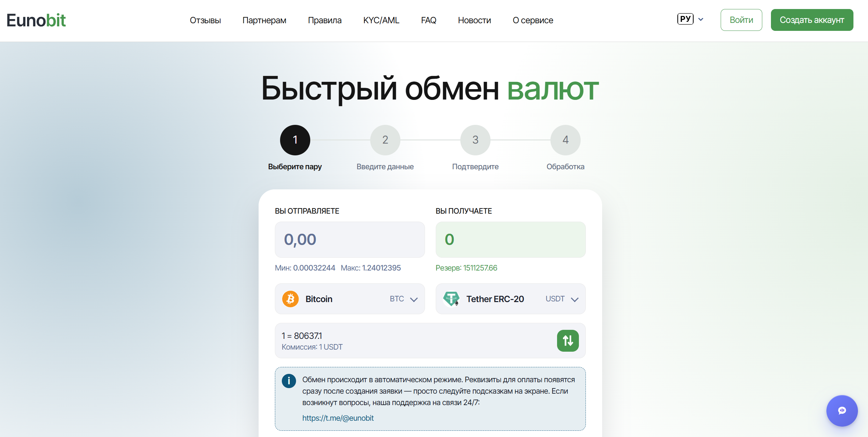The width and height of the screenshot is (868, 437).
Task: Open the Bitcoin BTC currency dropdown
Action: coord(350,299)
